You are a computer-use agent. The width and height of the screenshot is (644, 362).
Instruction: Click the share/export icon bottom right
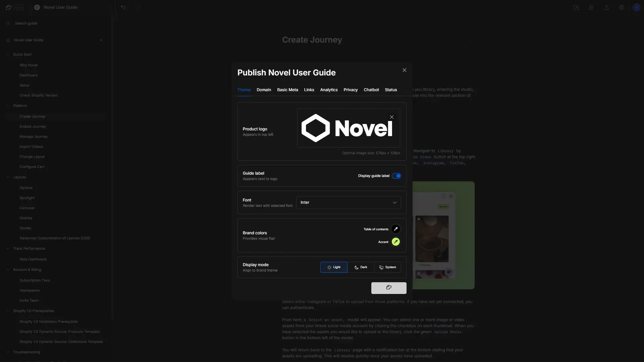(388, 288)
